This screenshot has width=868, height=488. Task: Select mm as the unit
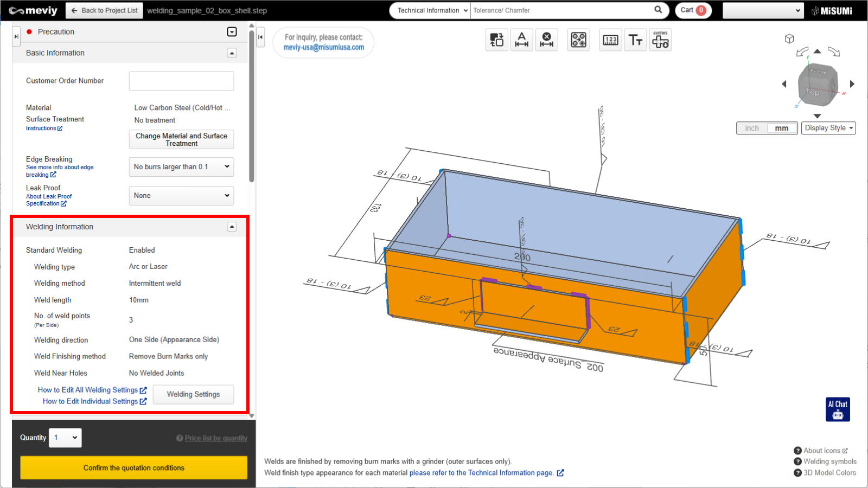pyautogui.click(x=781, y=128)
